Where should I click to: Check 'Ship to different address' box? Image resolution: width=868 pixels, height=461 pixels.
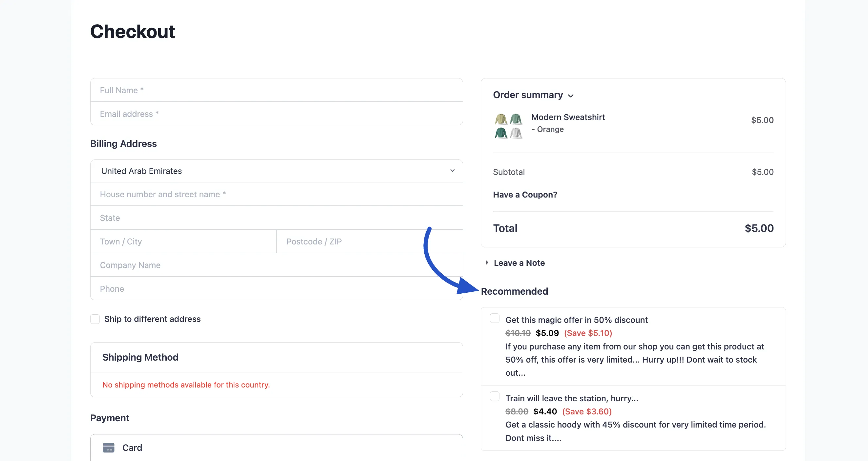(x=95, y=319)
